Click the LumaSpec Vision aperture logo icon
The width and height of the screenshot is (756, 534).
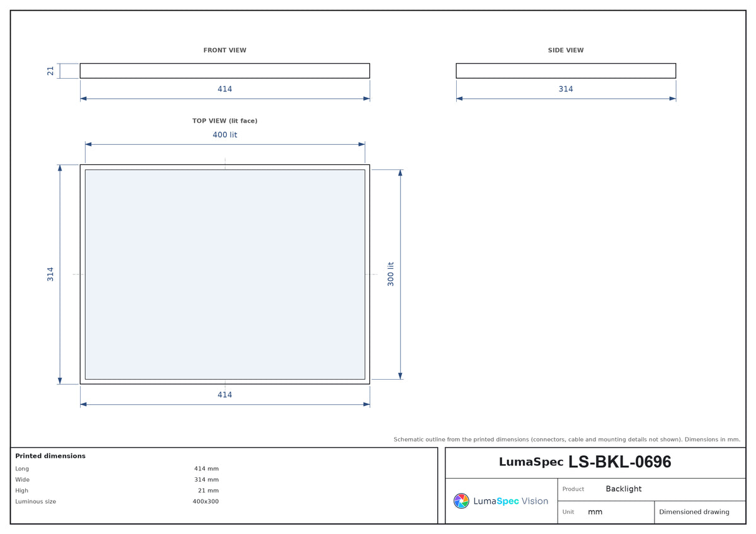461,501
